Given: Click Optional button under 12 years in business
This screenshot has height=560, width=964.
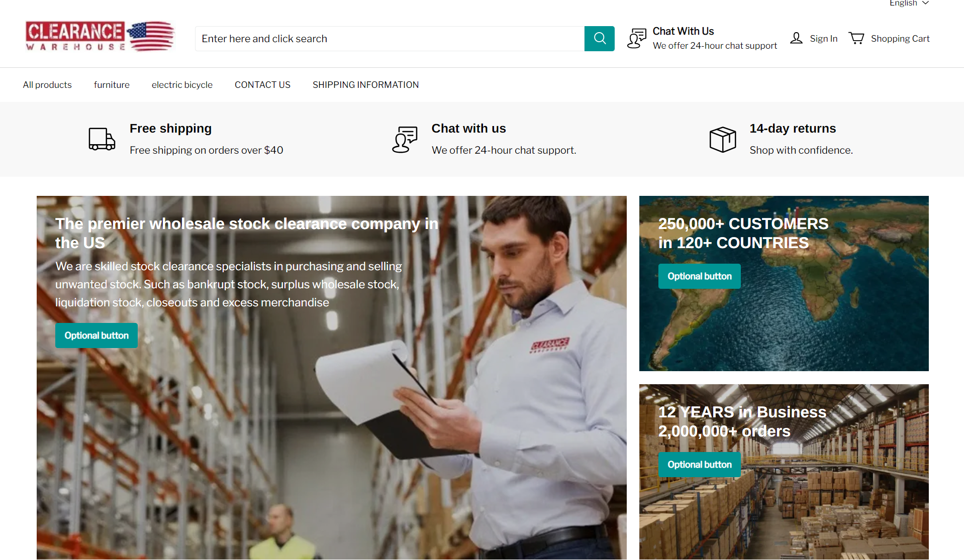Looking at the screenshot, I should pos(699,465).
